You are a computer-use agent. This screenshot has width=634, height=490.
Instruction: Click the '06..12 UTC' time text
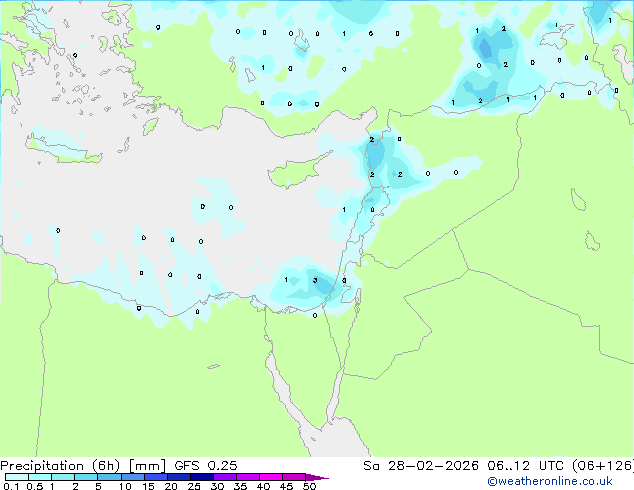click(x=525, y=466)
